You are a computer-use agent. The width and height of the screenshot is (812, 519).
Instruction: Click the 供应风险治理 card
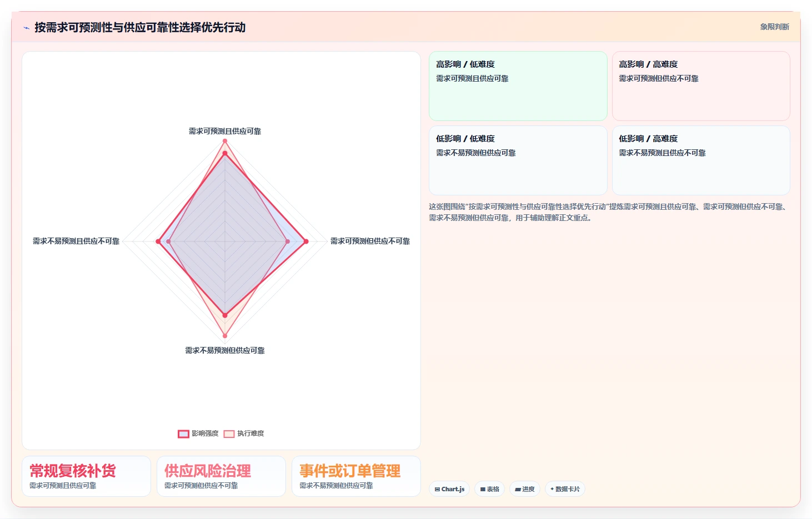click(x=221, y=476)
